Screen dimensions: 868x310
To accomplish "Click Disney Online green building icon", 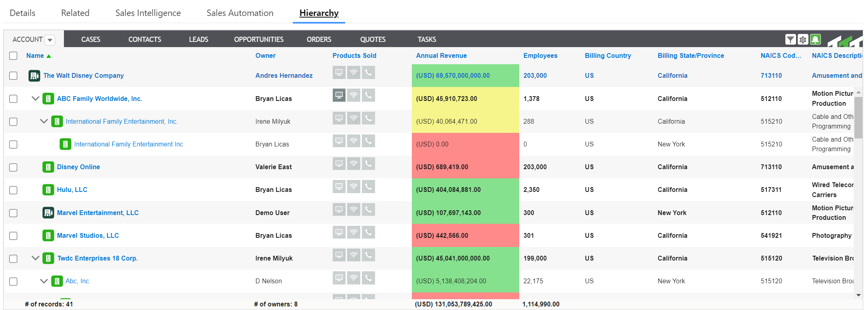I will click(48, 167).
